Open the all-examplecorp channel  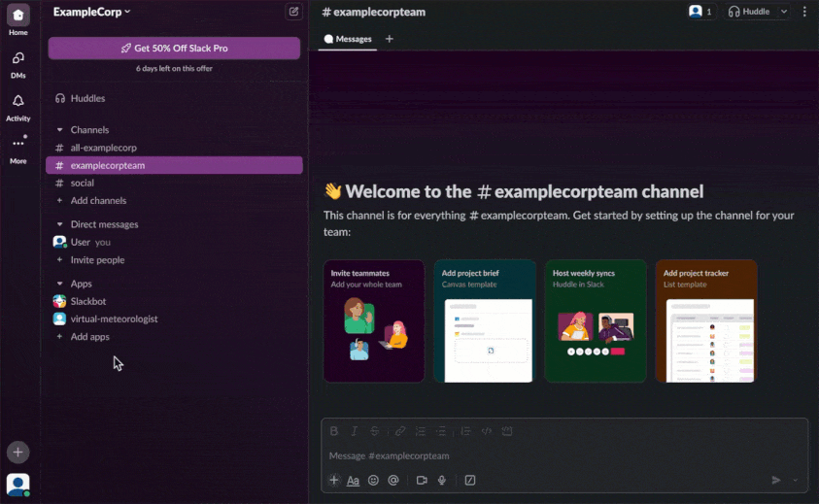pos(173,148)
